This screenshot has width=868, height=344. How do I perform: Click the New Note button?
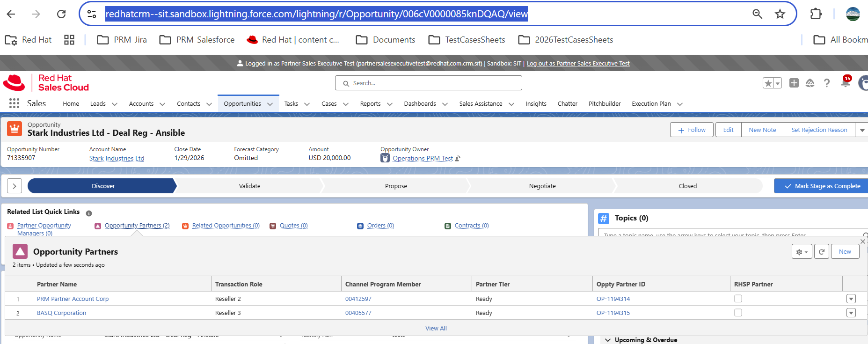tap(763, 130)
